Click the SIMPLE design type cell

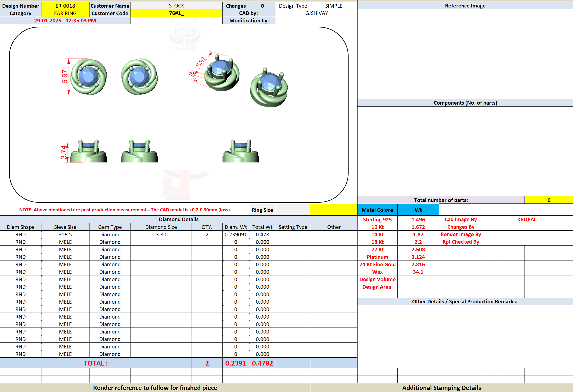pos(334,6)
